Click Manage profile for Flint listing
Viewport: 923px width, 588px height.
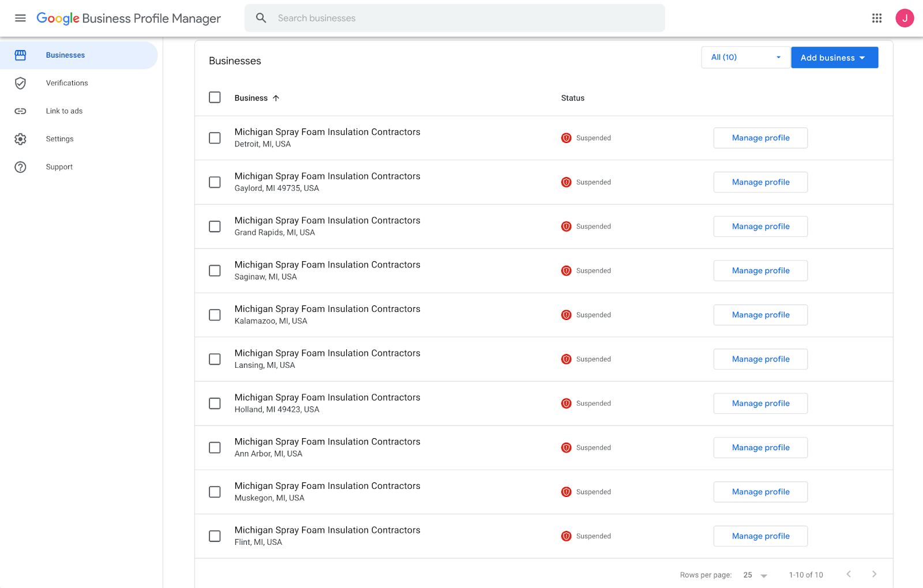[760, 536]
